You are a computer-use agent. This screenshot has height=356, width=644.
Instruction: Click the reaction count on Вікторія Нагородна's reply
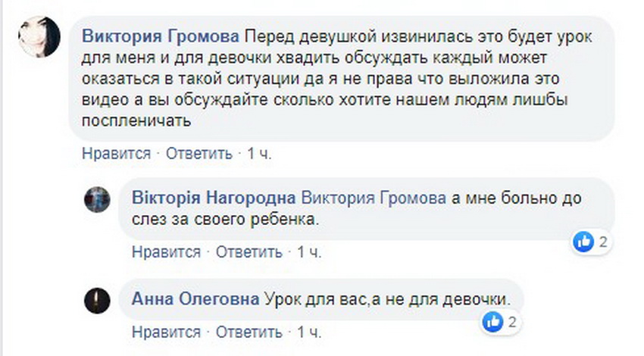coord(603,242)
